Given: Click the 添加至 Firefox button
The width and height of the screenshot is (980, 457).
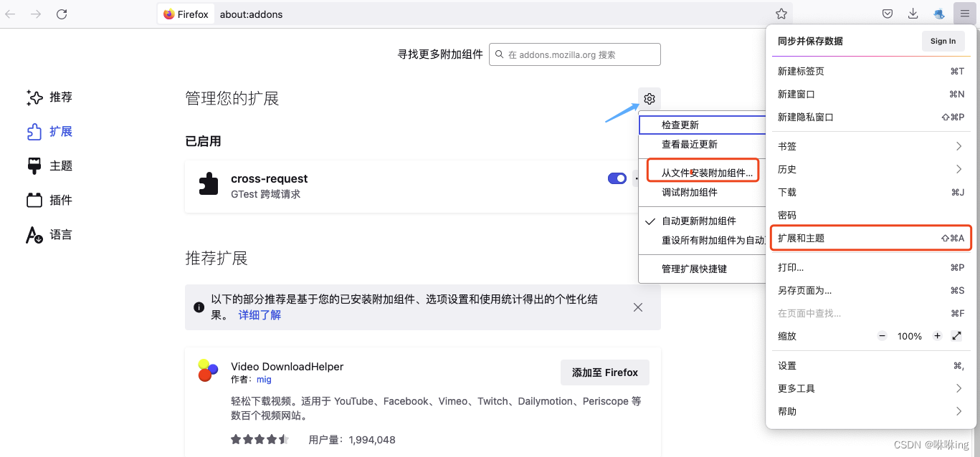Looking at the screenshot, I should click(x=604, y=372).
